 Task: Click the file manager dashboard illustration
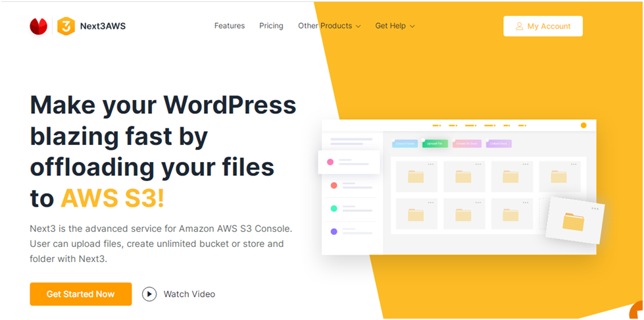tap(462, 187)
